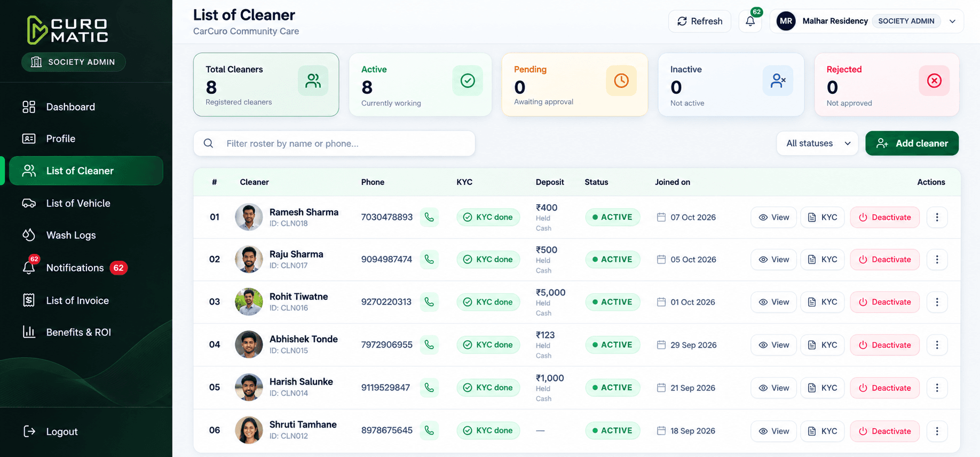View details of Ramesh Sharma

[x=773, y=217]
